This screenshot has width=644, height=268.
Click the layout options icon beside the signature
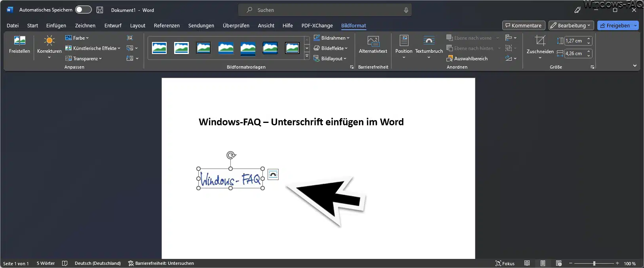(x=273, y=174)
